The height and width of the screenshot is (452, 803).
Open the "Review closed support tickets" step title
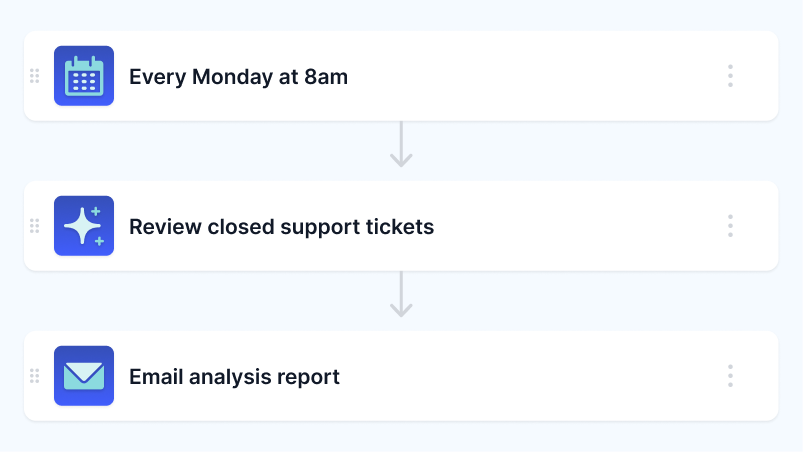click(281, 226)
